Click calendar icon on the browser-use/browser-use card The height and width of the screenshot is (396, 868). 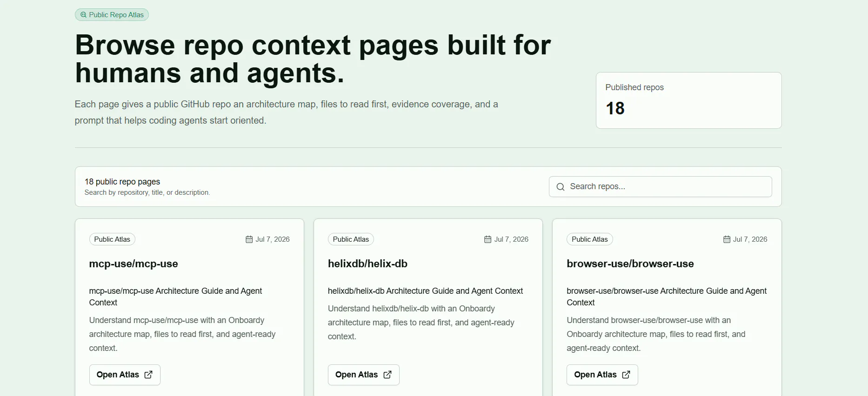(x=727, y=239)
